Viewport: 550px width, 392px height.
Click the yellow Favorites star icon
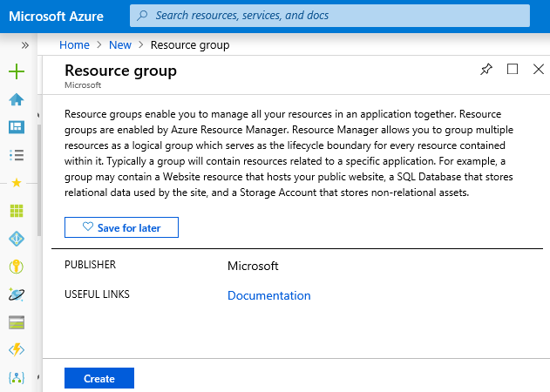pyautogui.click(x=17, y=183)
